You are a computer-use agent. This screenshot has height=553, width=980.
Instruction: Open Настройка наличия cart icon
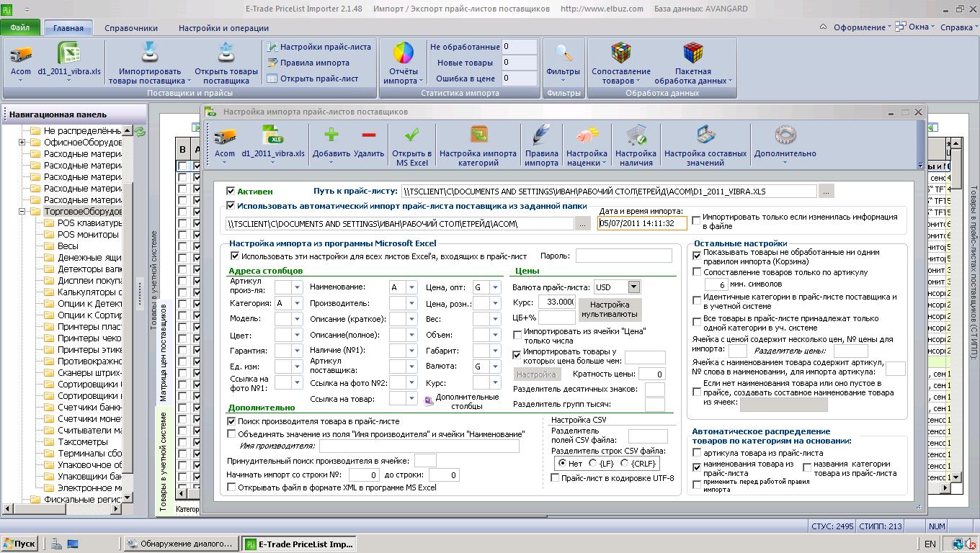636,135
